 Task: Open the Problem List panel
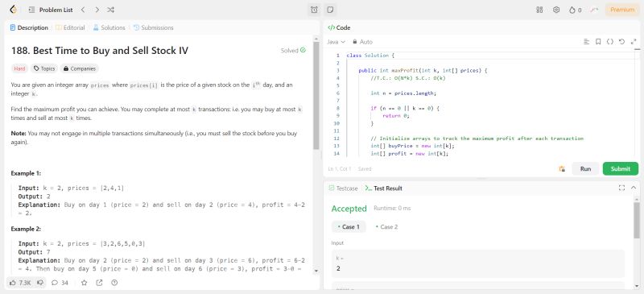[51, 10]
